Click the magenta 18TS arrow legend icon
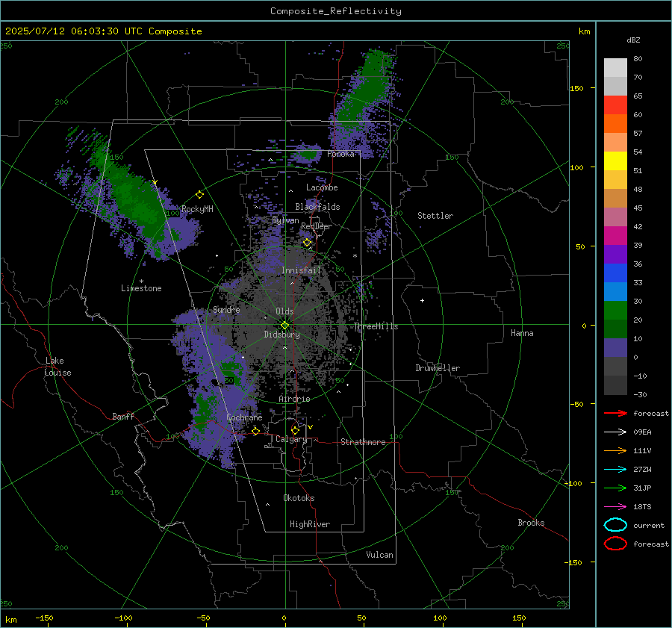Viewport: 672px width, 628px height. tap(615, 507)
